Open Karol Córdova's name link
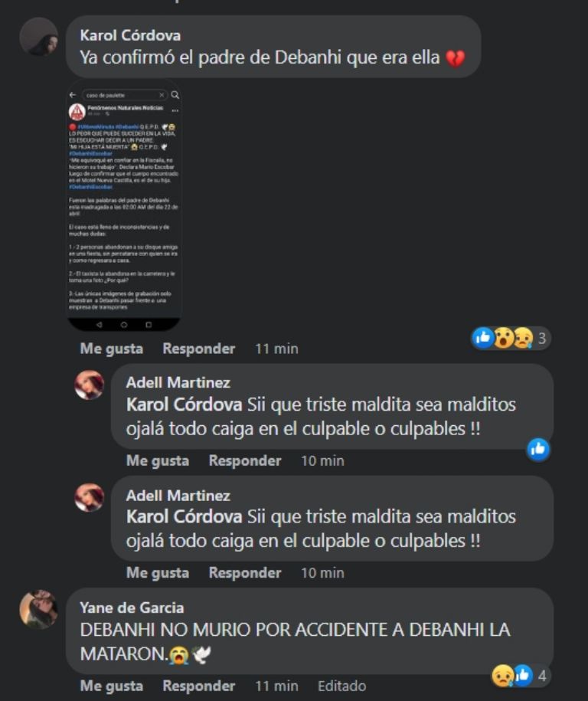 click(x=130, y=35)
